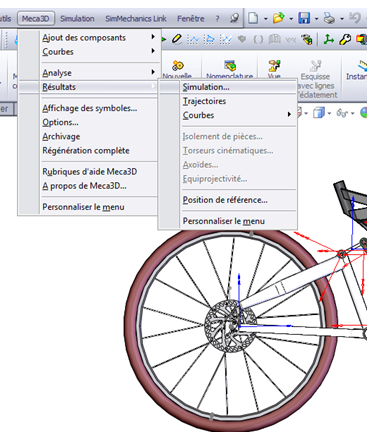Click the yellow pencil tool icon
This screenshot has height=432, width=367.
pyautogui.click(x=177, y=39)
